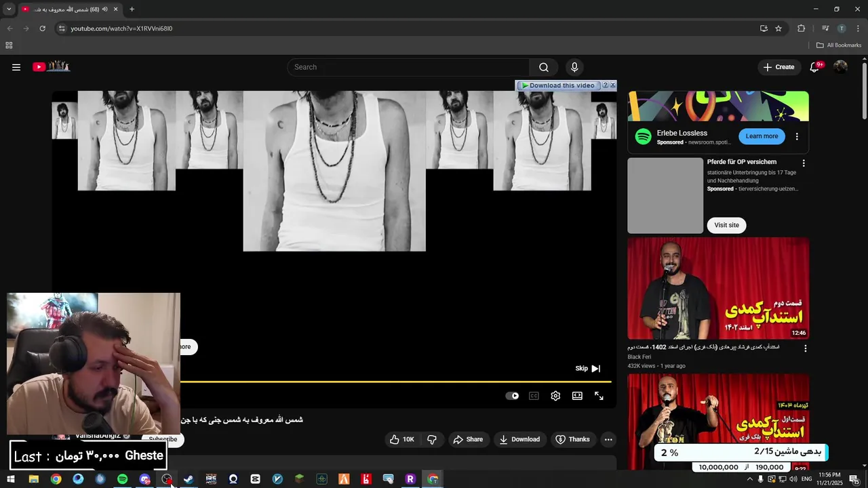Switch to theater mode
Screen dimensions: 868x488
pos(577,396)
